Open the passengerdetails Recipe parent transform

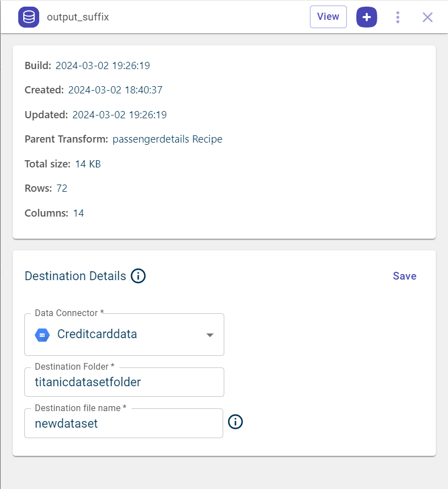pos(167,139)
